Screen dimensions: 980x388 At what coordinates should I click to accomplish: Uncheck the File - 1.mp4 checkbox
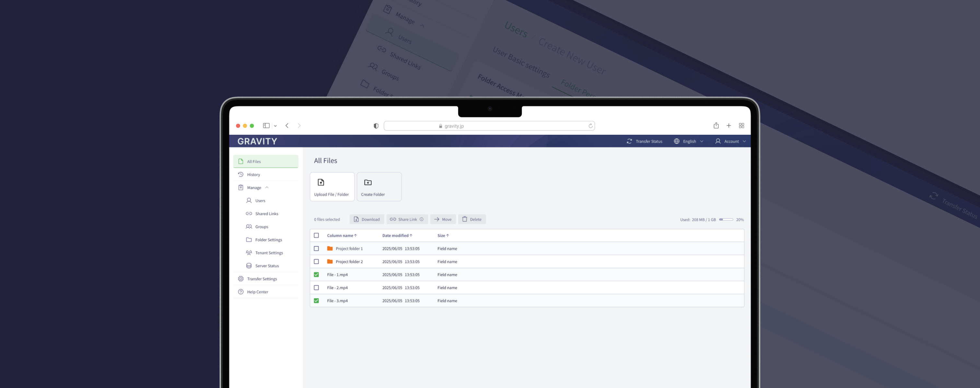pyautogui.click(x=316, y=274)
